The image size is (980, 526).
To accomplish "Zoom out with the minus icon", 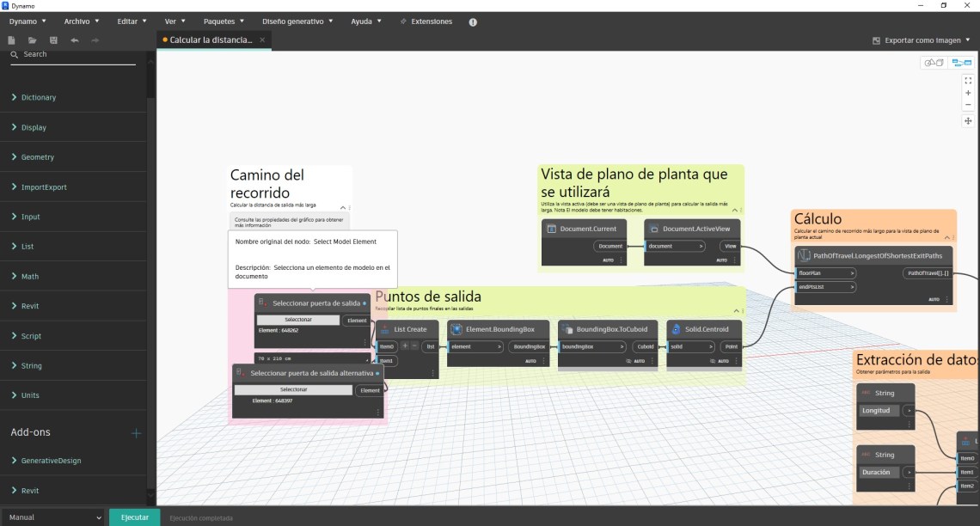I will pyautogui.click(x=968, y=105).
